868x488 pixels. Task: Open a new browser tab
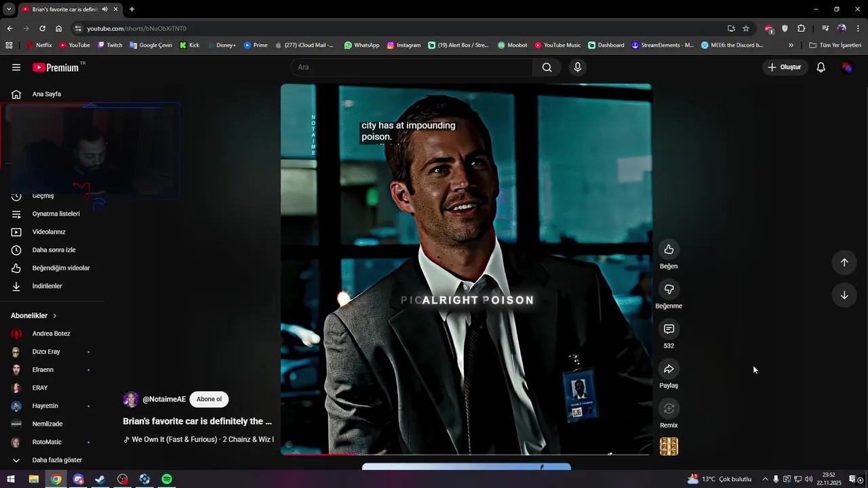(132, 9)
